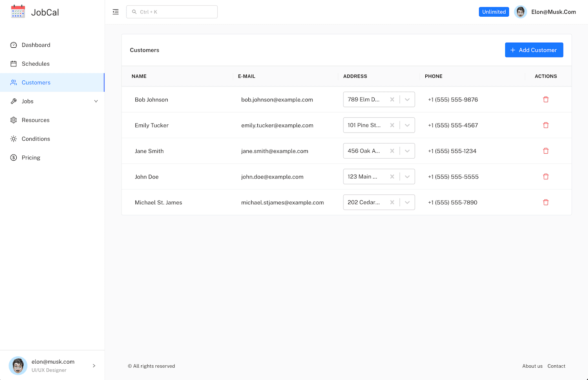Click the About us footer link
The width and height of the screenshot is (588, 380).
(x=532, y=366)
